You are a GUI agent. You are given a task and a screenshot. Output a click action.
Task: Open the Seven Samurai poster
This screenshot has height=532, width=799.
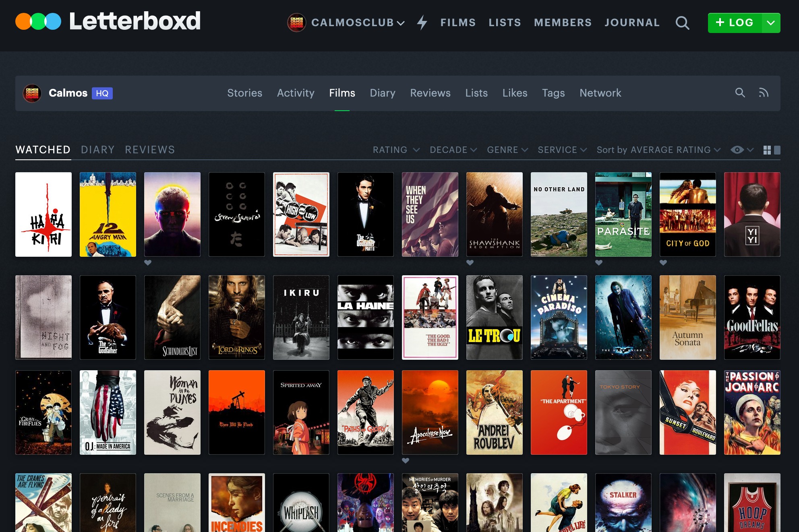coord(237,214)
